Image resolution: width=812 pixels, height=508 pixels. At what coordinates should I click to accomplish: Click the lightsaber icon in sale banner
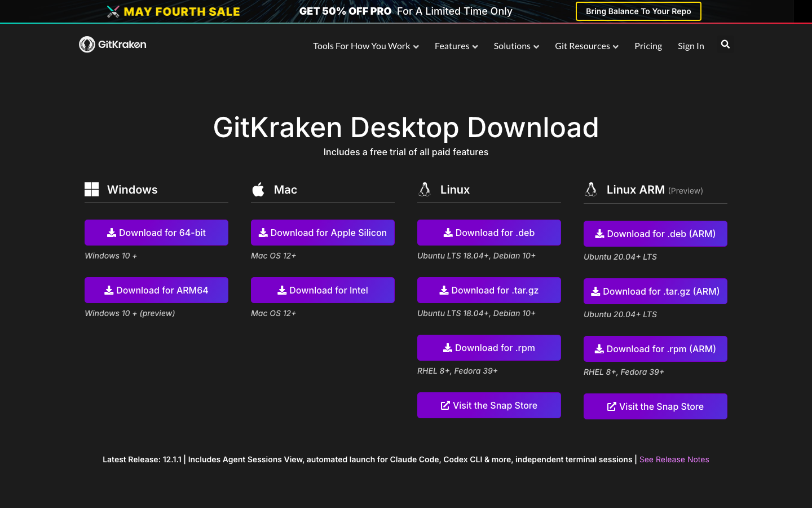click(x=113, y=11)
